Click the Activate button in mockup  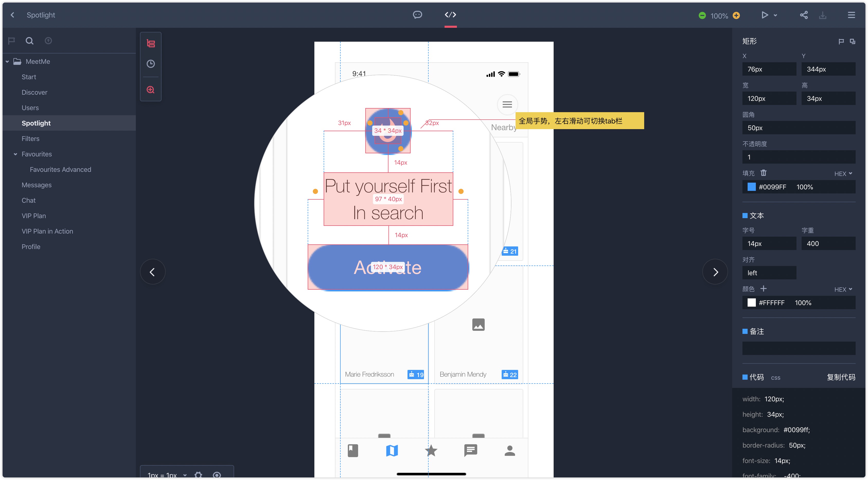[388, 268]
